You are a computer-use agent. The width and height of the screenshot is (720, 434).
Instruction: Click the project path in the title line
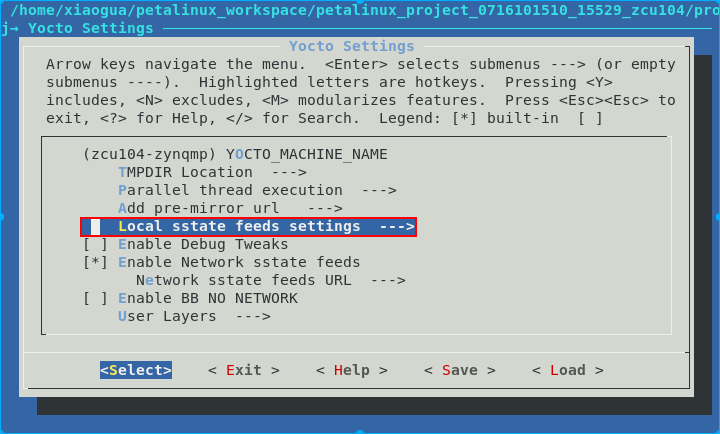(x=365, y=10)
